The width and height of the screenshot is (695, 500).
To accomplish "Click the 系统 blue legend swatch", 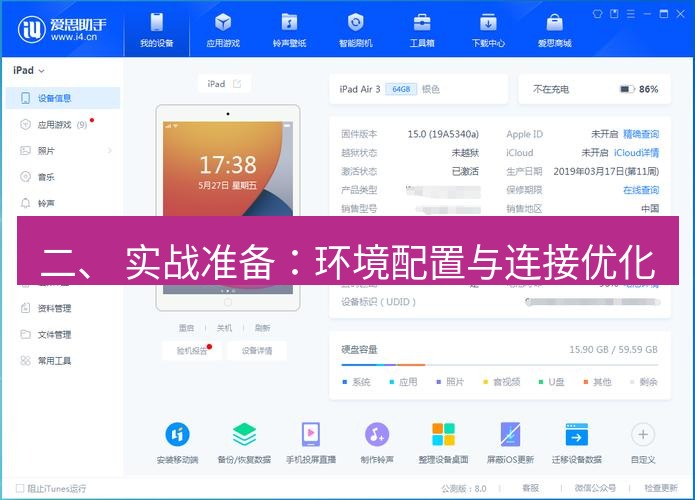I will (345, 382).
